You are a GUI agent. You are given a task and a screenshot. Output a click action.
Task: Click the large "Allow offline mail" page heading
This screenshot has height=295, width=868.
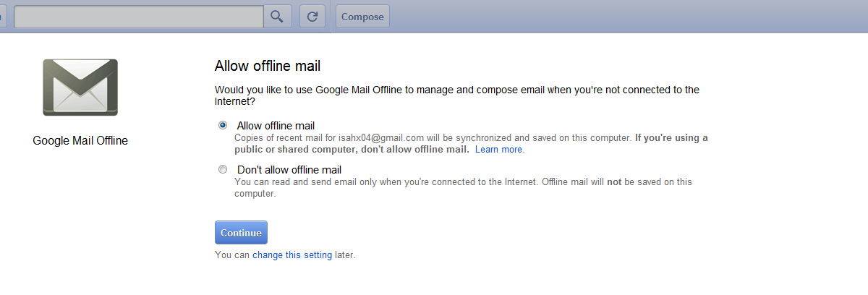[268, 66]
